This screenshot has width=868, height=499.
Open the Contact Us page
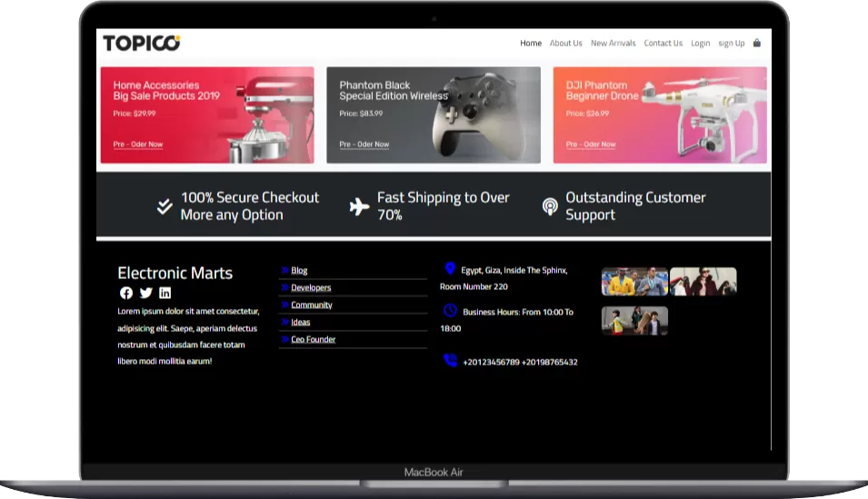tap(663, 43)
